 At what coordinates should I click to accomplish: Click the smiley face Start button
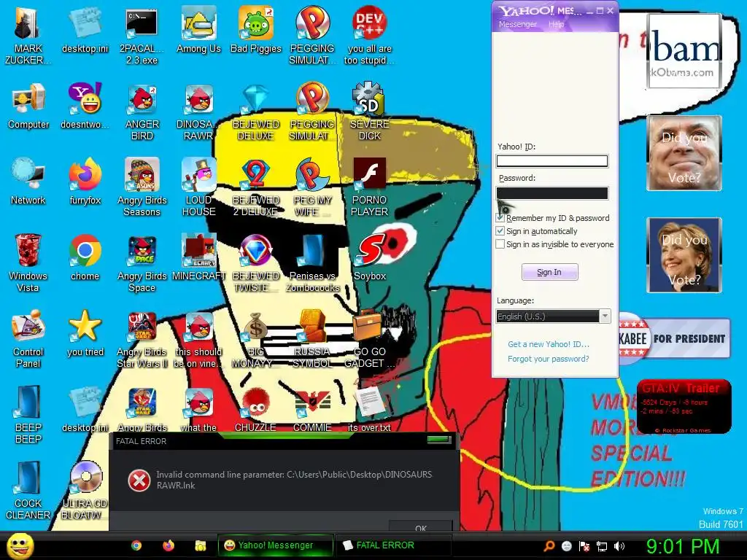pyautogui.click(x=20, y=545)
